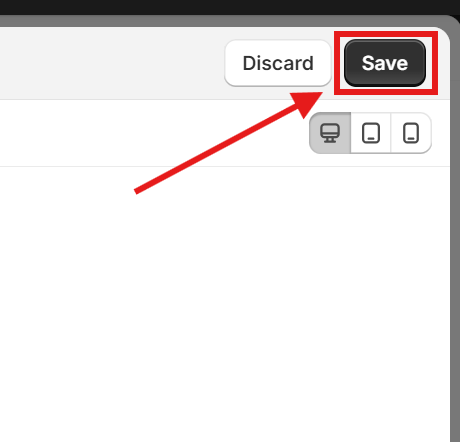Image resolution: width=460 pixels, height=442 pixels.
Task: Switch to desktop preview mode
Action: coord(330,133)
